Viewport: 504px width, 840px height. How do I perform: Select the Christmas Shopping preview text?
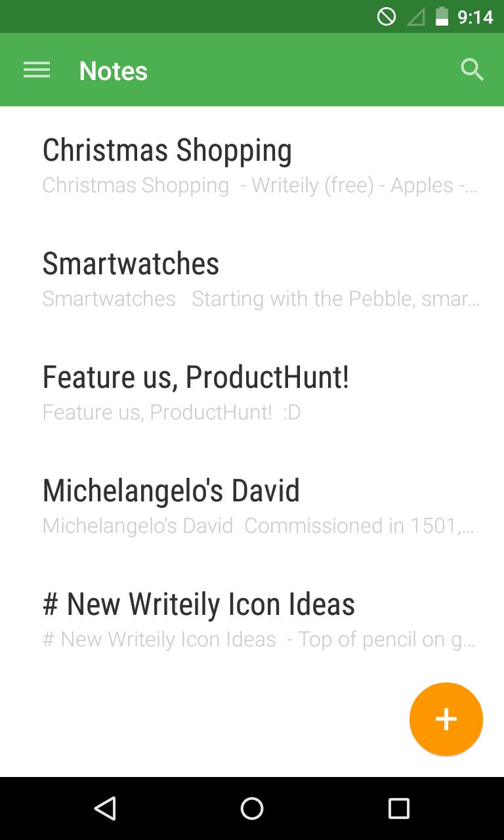click(x=260, y=186)
